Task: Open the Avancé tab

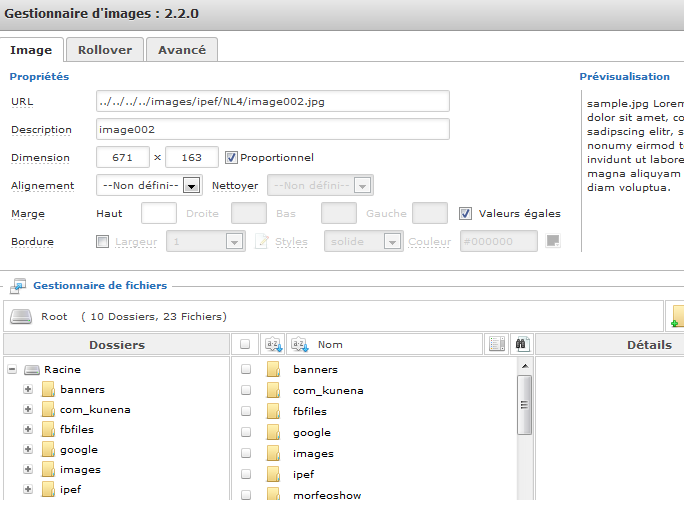Action: 182,50
